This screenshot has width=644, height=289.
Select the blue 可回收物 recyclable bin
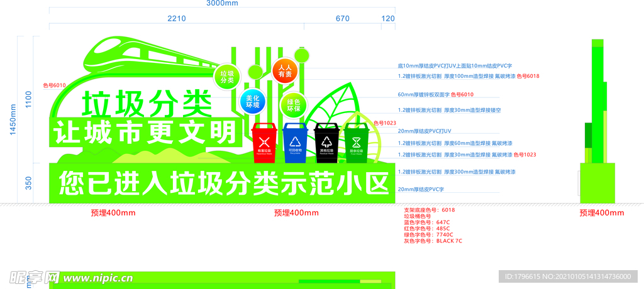pyautogui.click(x=296, y=142)
